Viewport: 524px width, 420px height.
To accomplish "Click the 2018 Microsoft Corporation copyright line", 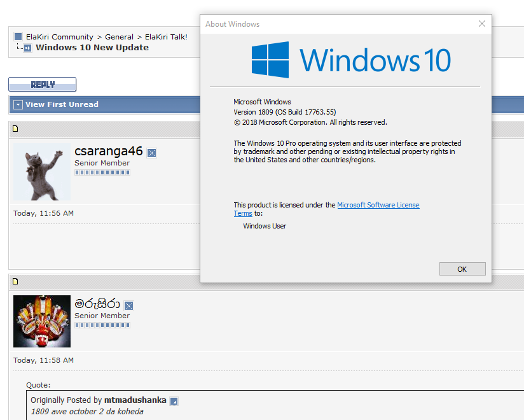I will coord(310,122).
